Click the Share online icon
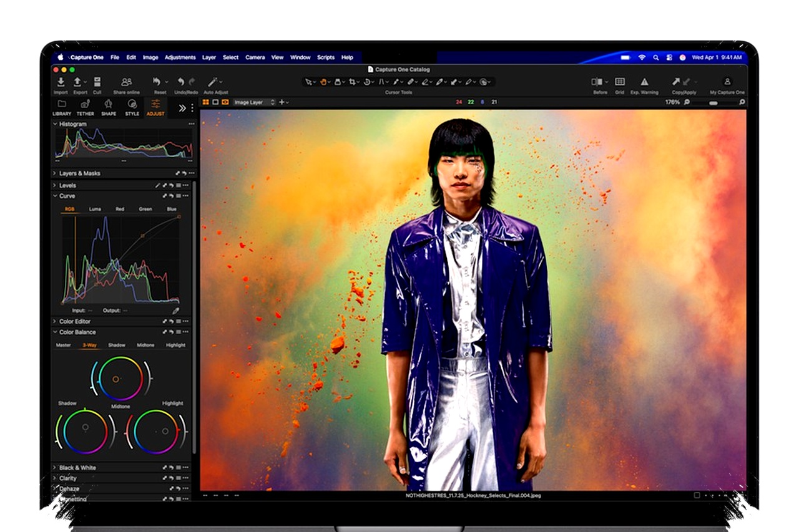 (126, 82)
